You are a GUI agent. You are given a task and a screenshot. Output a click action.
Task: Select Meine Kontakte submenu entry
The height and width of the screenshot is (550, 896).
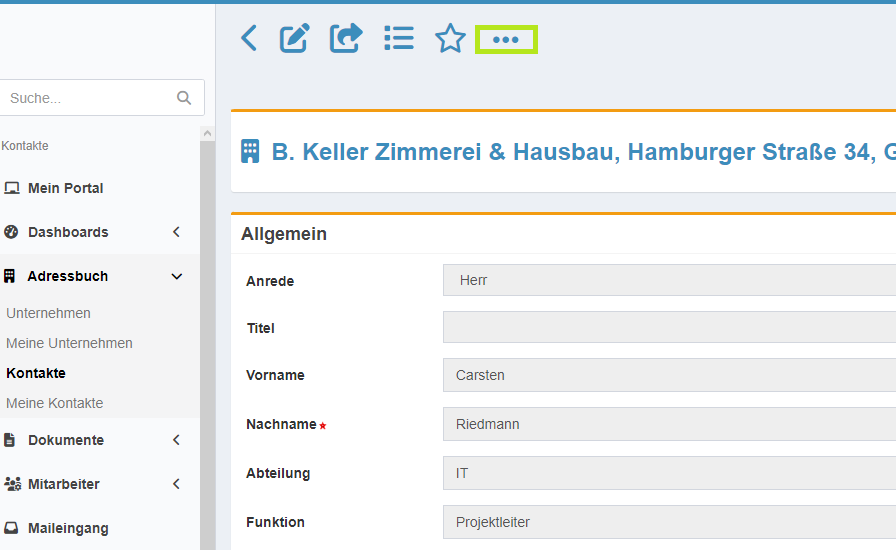pos(55,403)
